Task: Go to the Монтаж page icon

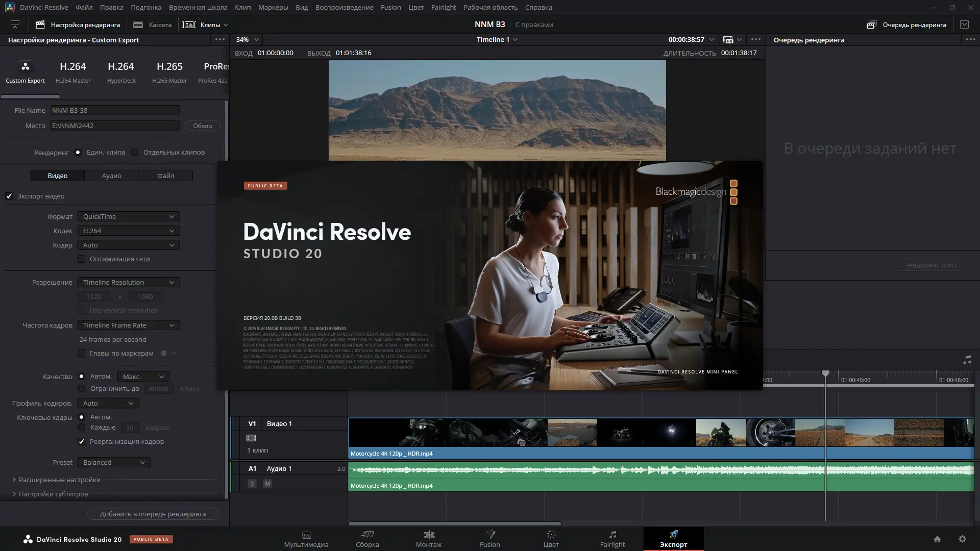Action: 429,535
